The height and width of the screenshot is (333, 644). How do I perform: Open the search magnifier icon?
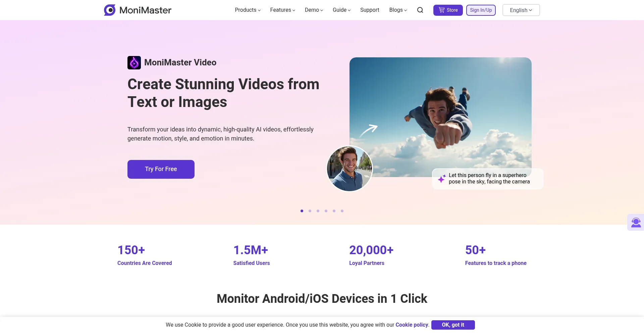[x=420, y=10]
